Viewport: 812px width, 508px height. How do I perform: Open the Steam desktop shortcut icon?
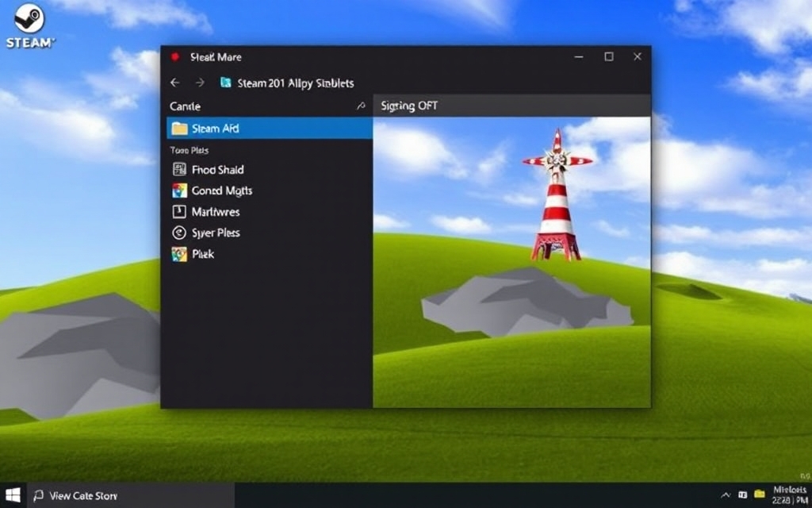[x=29, y=26]
